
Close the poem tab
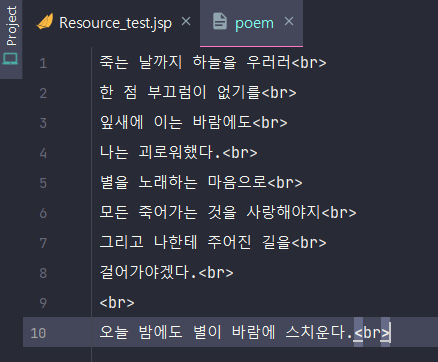[x=289, y=22]
